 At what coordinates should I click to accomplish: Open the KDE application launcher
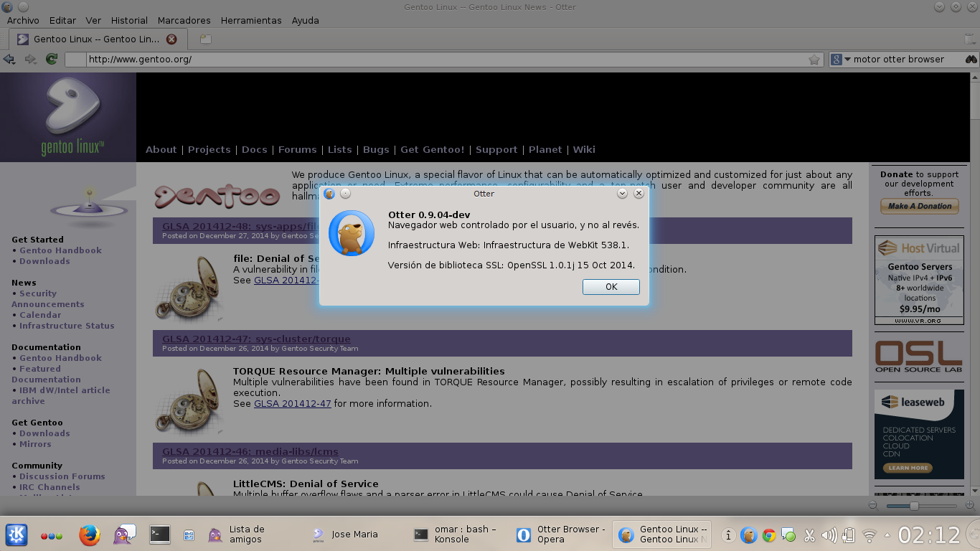click(17, 534)
